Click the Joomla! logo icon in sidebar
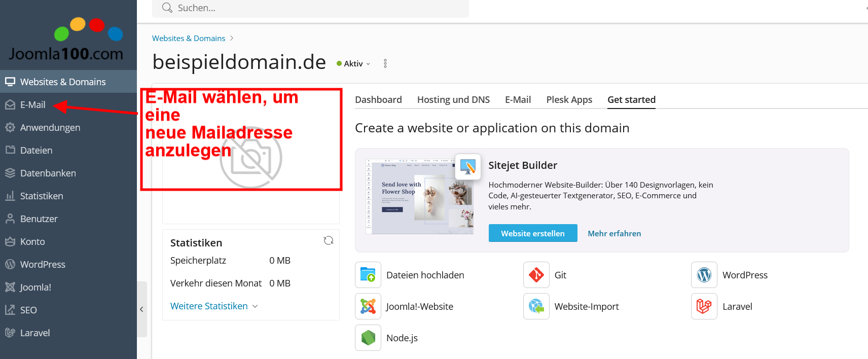 point(10,287)
